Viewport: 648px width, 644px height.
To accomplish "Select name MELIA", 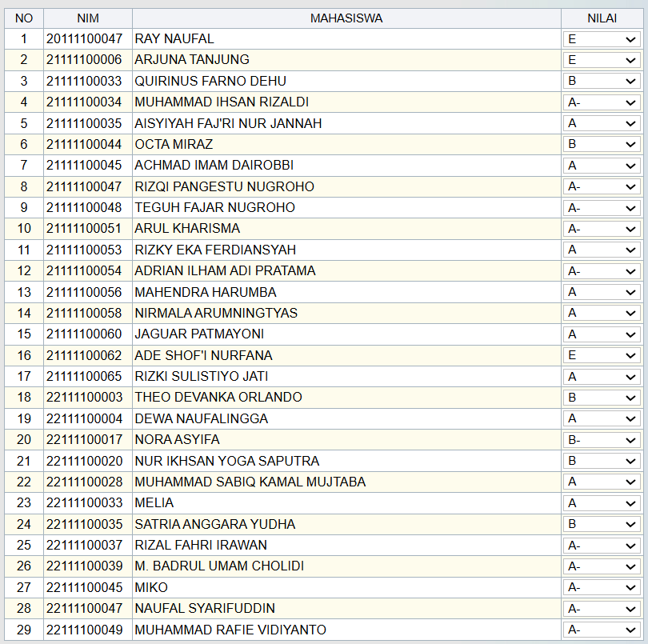I will click(154, 502).
